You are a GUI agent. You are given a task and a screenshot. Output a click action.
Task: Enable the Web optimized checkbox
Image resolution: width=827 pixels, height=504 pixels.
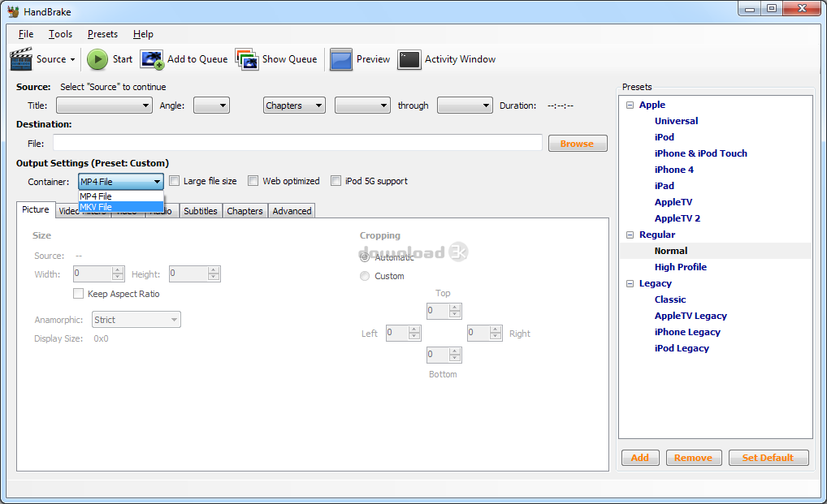[253, 180]
